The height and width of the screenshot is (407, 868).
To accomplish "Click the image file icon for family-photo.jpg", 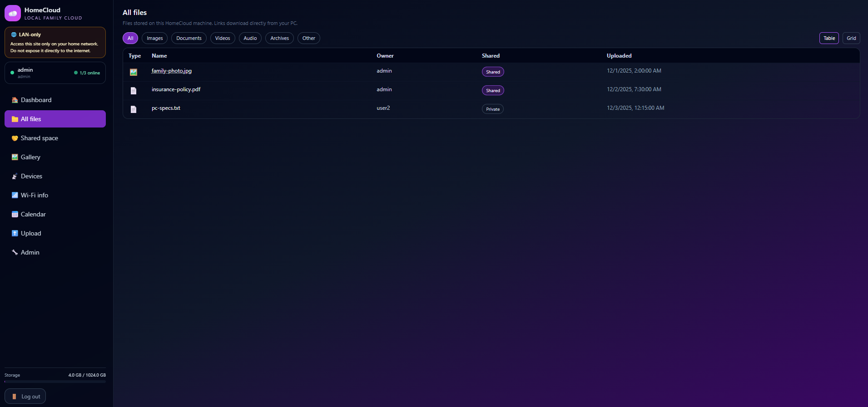I will click(134, 72).
